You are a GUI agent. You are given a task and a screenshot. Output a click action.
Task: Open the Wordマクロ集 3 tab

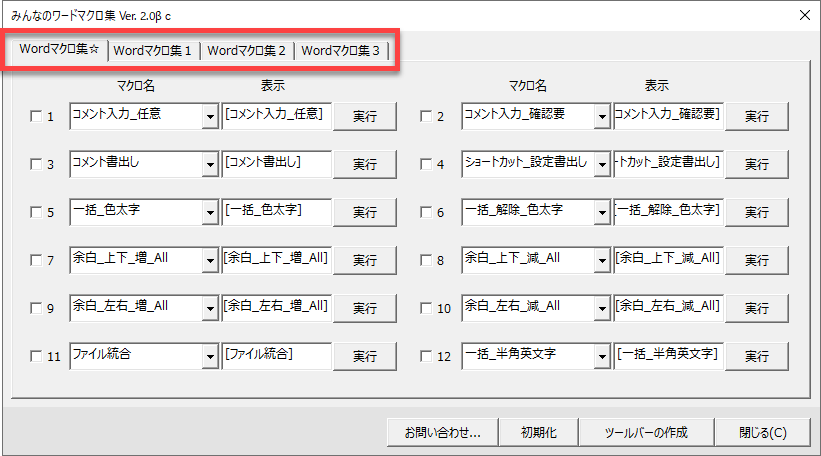[341, 50]
